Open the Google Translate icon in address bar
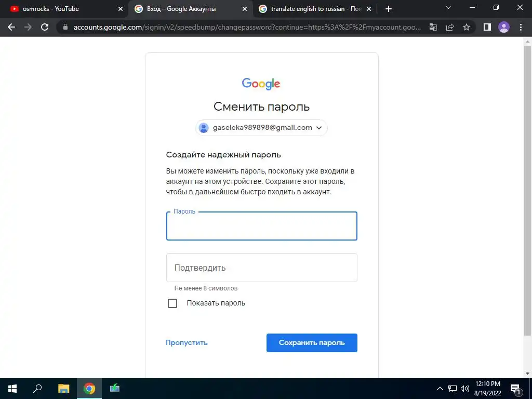 [433, 27]
